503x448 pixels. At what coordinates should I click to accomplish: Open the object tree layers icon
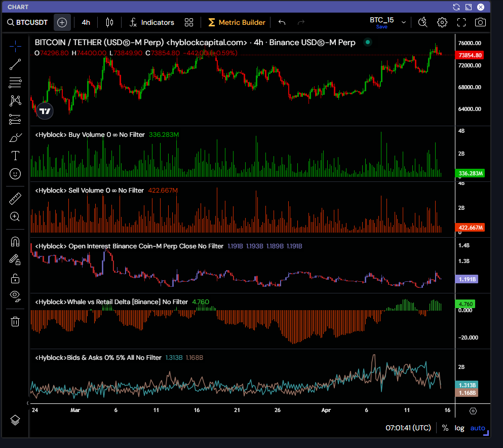click(x=15, y=420)
